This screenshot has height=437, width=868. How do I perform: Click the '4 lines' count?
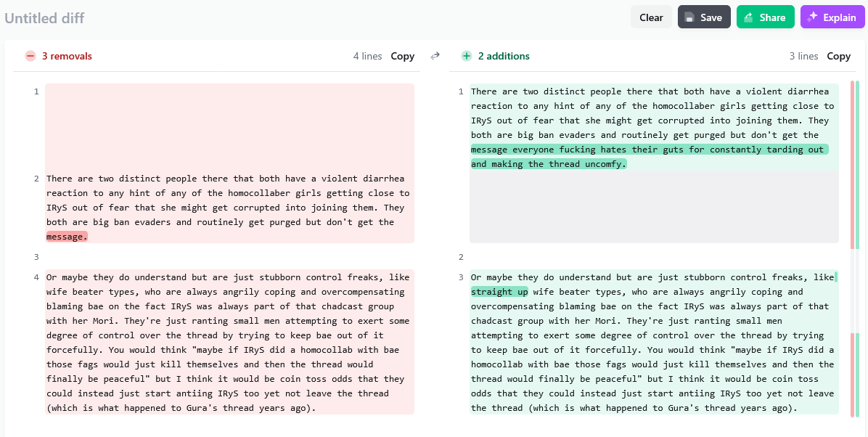tap(367, 56)
